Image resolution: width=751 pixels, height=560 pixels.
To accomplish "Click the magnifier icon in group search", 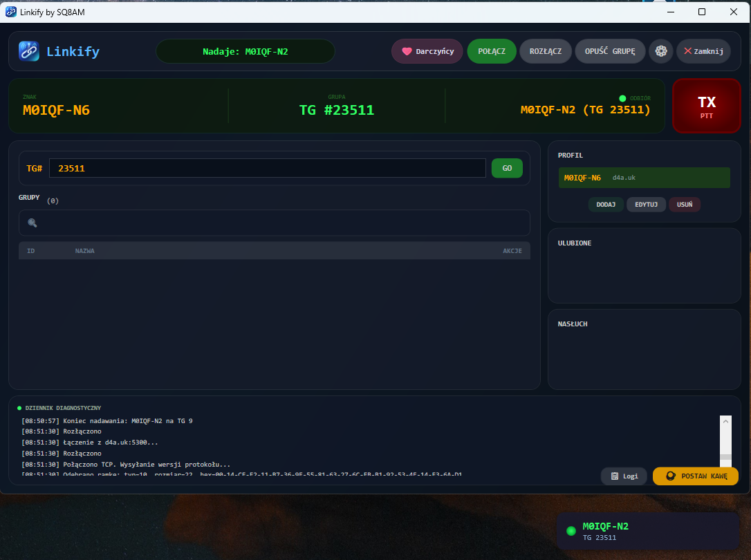I will [33, 223].
